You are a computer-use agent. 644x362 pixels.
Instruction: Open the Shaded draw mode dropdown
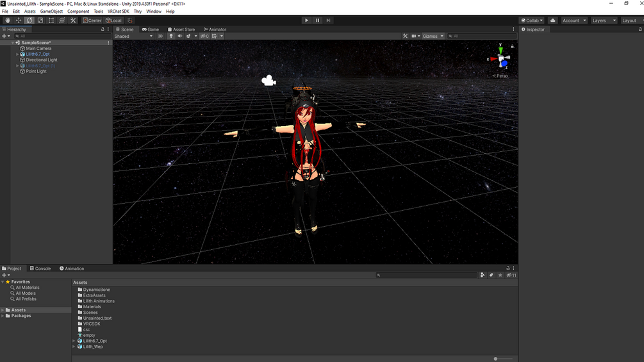click(x=133, y=36)
